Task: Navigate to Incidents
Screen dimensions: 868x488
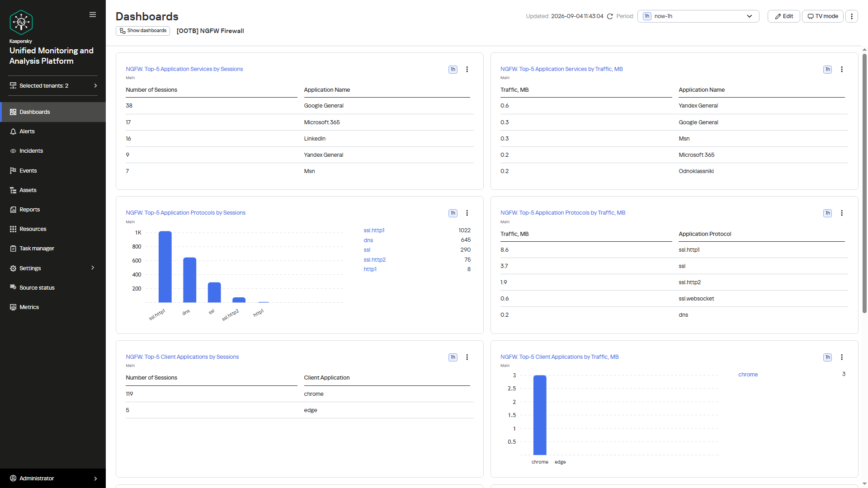Action: pyautogui.click(x=53, y=151)
